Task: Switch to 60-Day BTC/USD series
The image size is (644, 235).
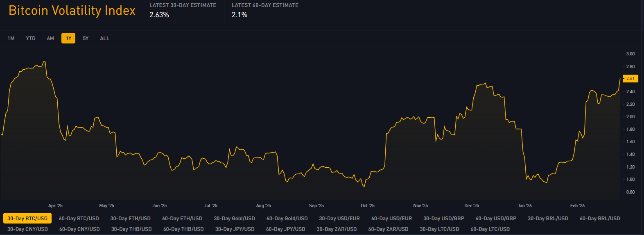Action: (x=79, y=219)
